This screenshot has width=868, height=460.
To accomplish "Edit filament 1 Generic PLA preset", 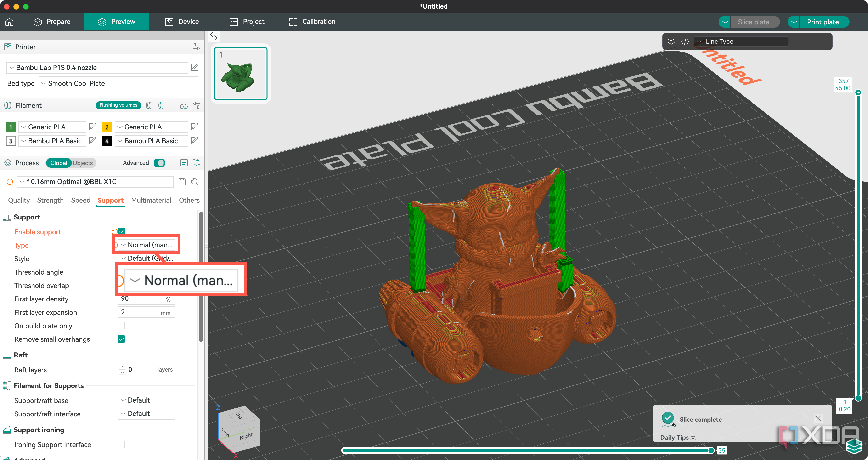I will tap(93, 127).
